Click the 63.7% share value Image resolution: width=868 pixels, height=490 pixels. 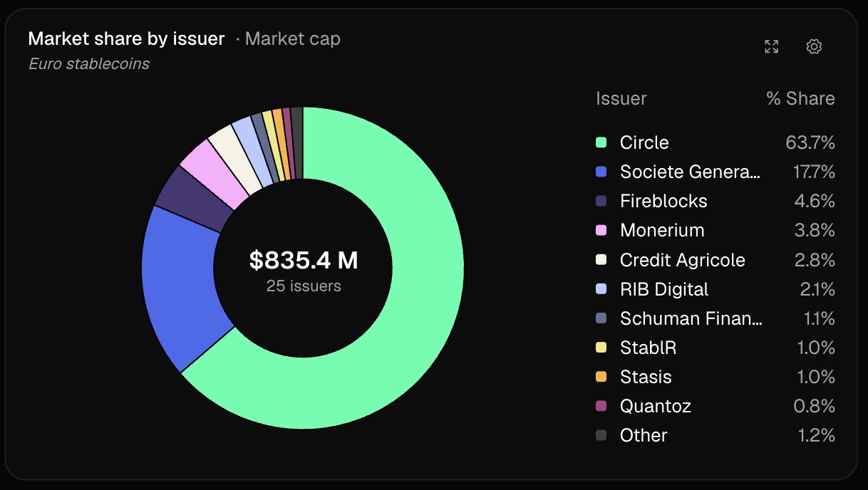click(810, 142)
